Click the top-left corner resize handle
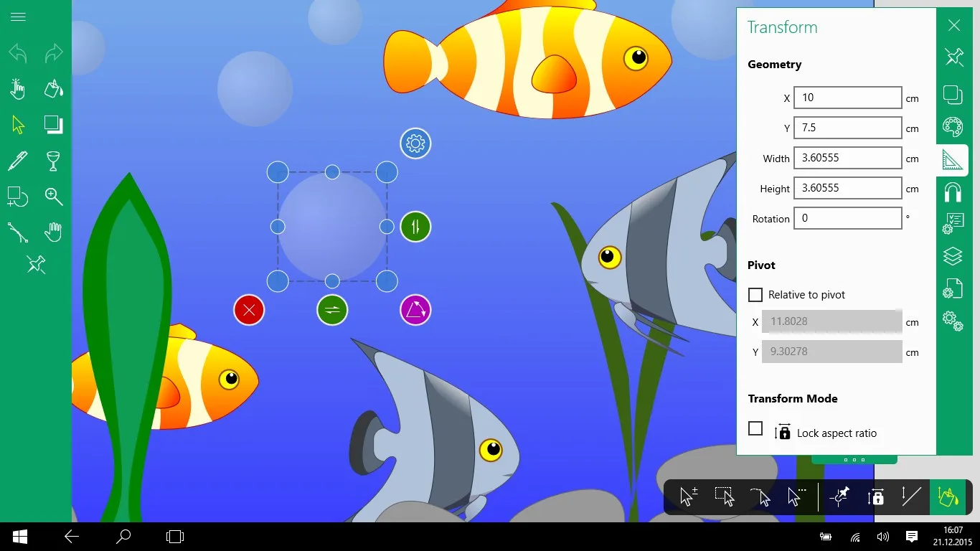The height and width of the screenshot is (551, 980). pyautogui.click(x=278, y=172)
